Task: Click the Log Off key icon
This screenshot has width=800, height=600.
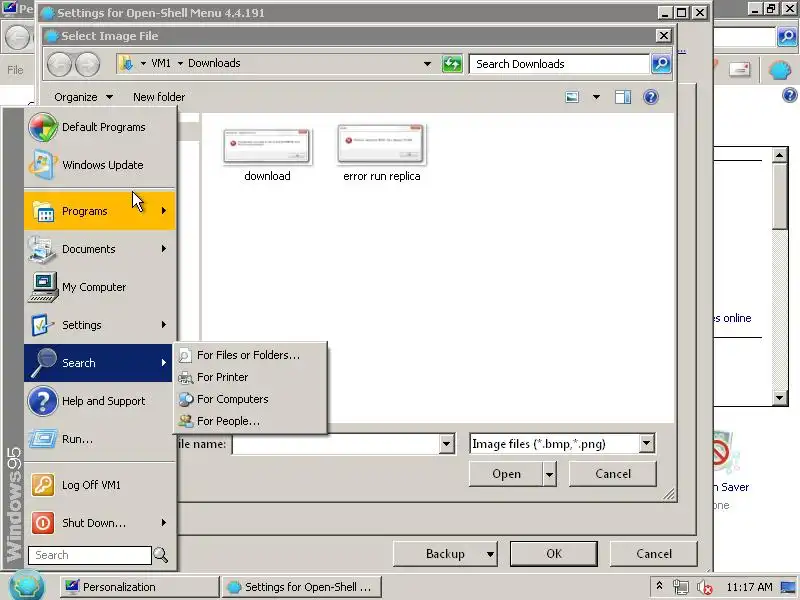Action: pos(43,485)
